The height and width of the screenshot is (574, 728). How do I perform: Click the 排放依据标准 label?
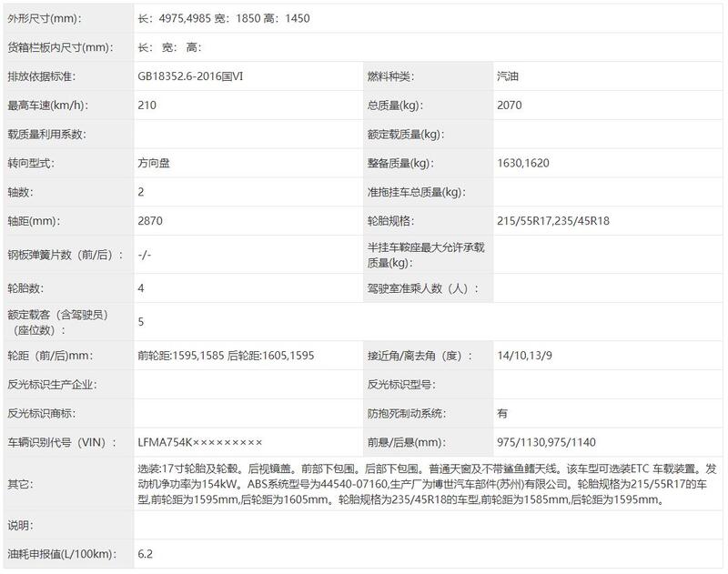(41, 76)
